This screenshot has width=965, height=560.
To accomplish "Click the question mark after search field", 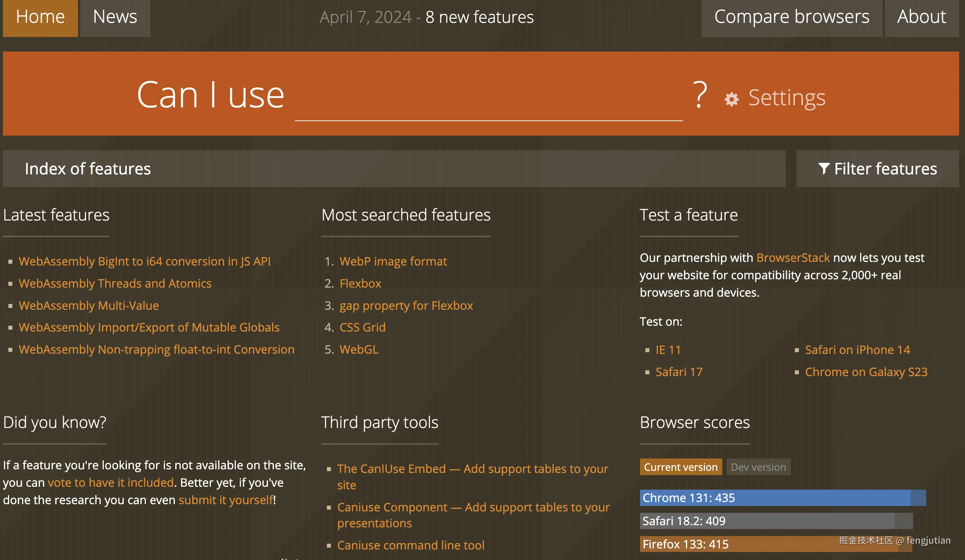I will (x=699, y=95).
